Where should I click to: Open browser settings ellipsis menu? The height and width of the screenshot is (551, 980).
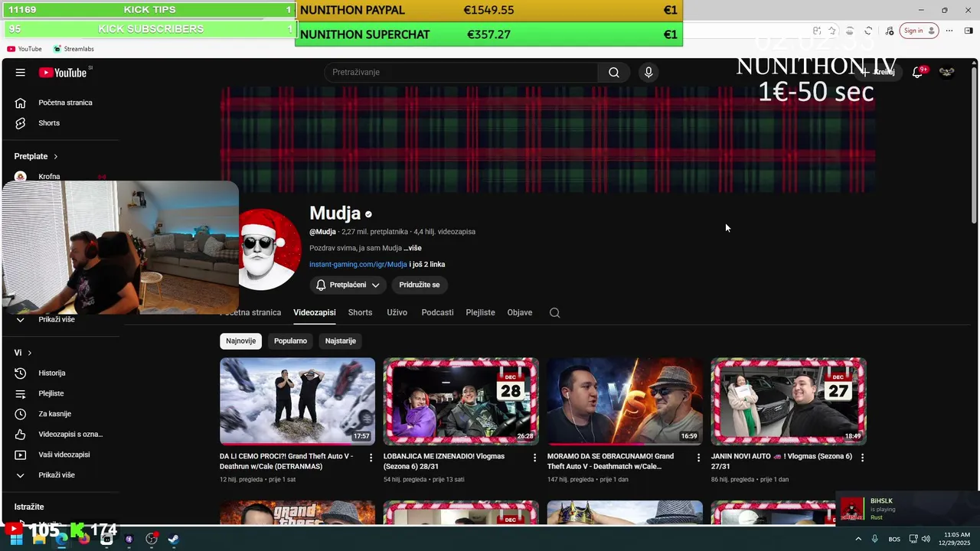pos(949,31)
